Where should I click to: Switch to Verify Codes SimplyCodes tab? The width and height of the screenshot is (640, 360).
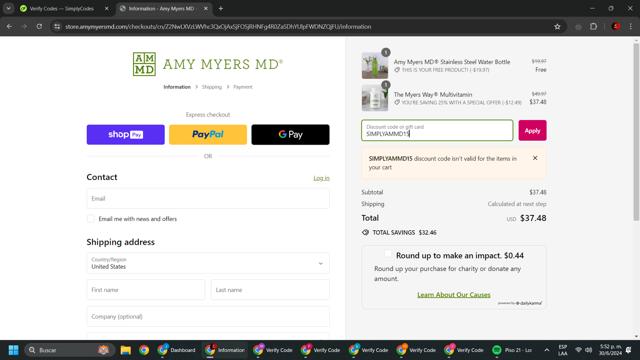(x=61, y=9)
